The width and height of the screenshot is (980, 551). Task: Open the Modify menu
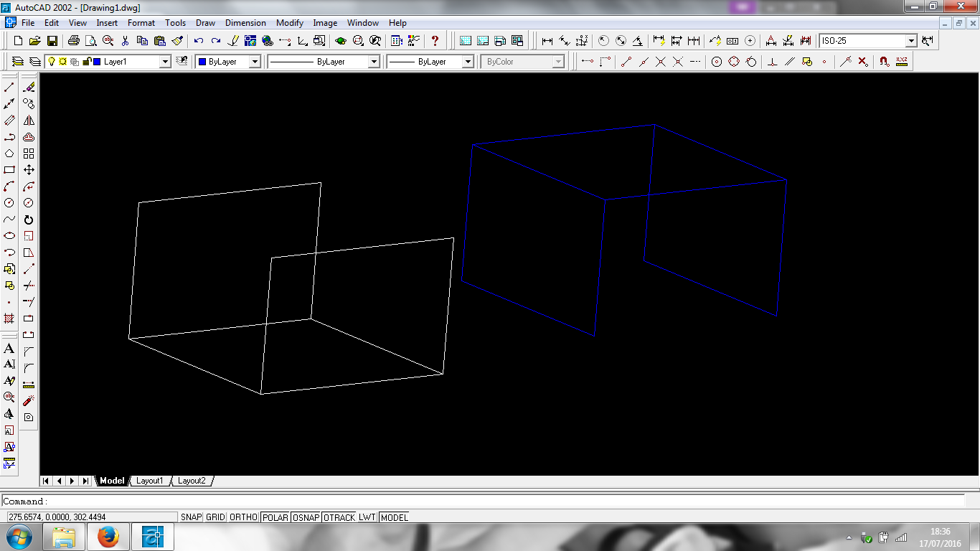289,23
